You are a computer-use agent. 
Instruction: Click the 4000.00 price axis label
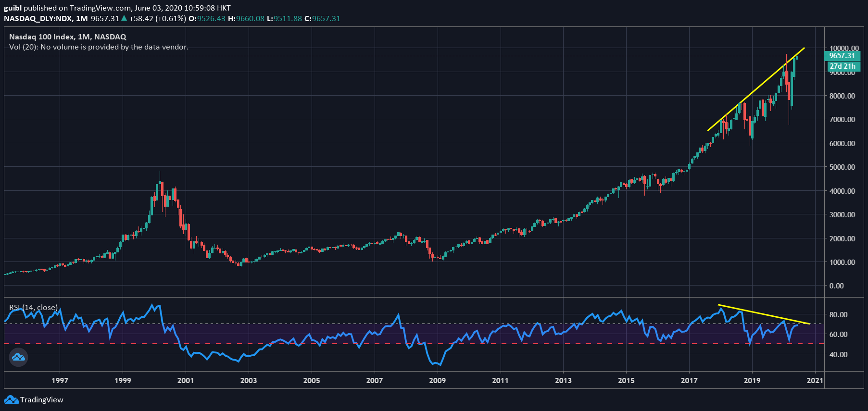coord(842,191)
